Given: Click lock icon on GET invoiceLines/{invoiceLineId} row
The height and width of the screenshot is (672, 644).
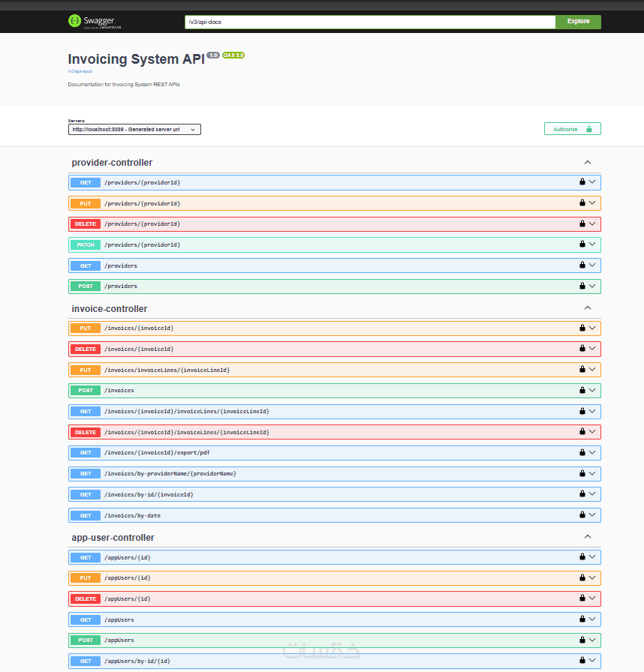Looking at the screenshot, I should coord(582,411).
